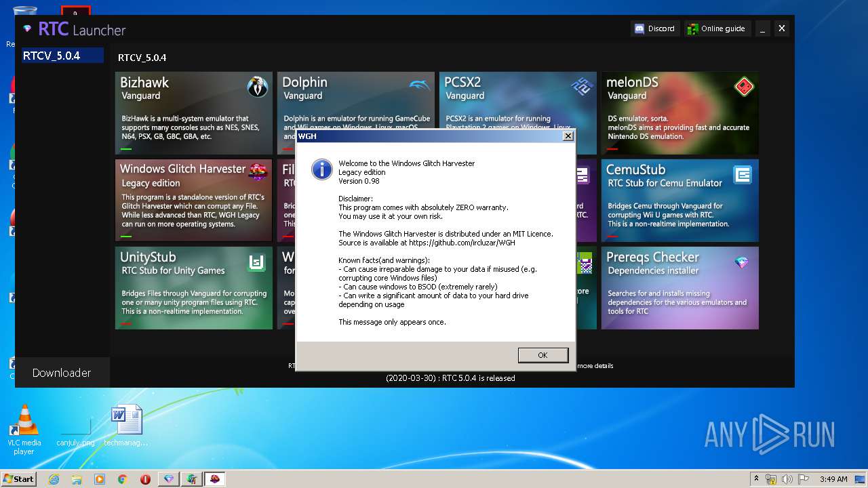Select RTCV_5.0.4 in the sidebar

(61, 56)
